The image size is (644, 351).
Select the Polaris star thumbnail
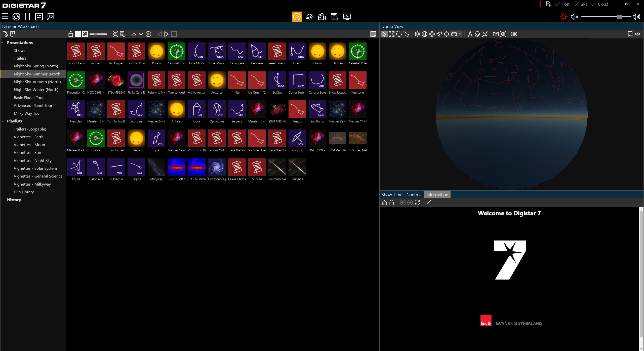(156, 54)
